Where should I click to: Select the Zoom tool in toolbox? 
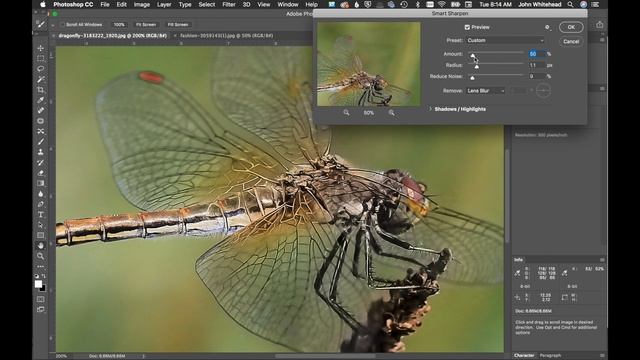[x=40, y=256]
